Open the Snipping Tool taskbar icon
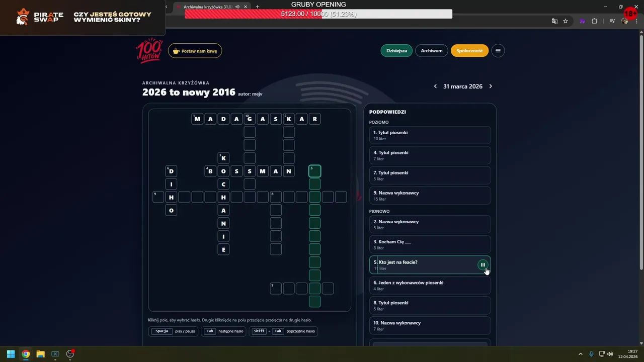Viewport: 644px width, 362px height. (x=55, y=354)
